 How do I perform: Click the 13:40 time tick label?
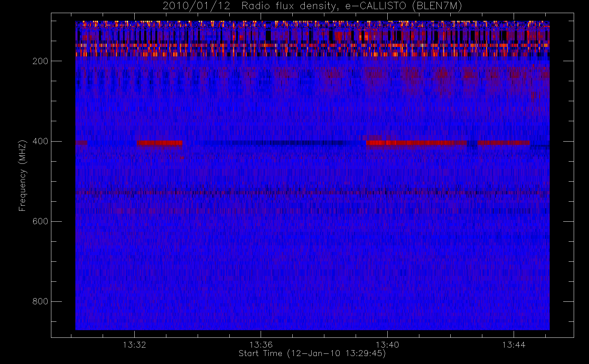click(387, 345)
